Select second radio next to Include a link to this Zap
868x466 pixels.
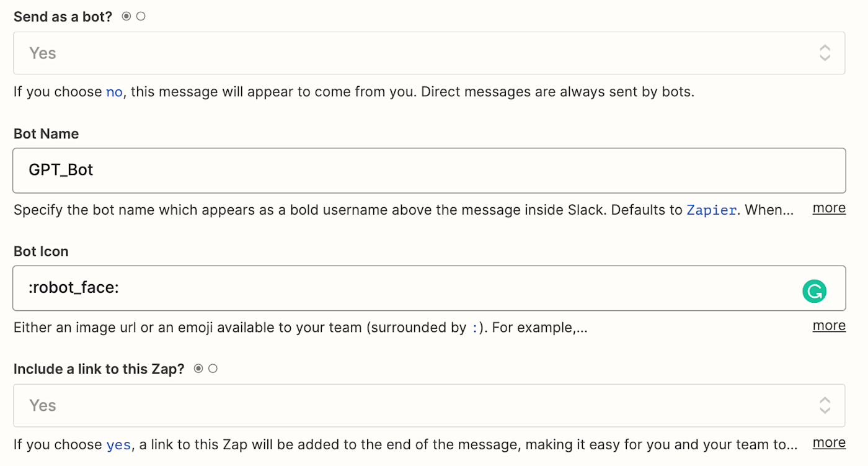click(213, 369)
